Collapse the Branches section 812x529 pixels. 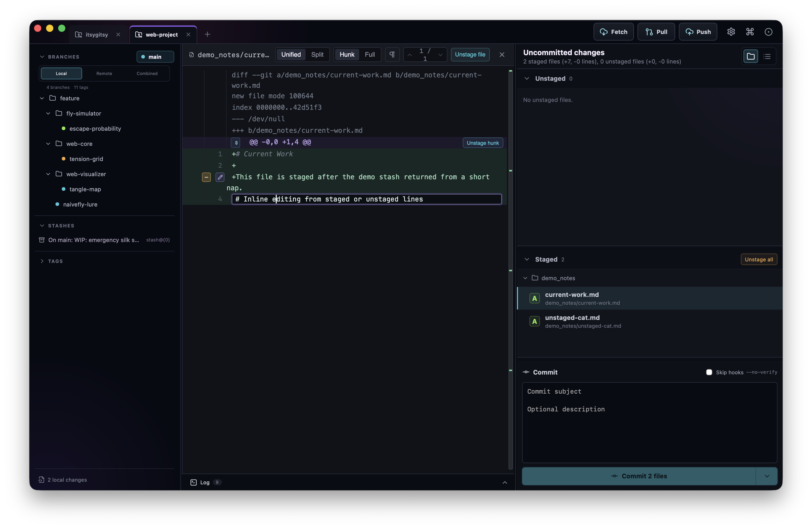(42, 56)
